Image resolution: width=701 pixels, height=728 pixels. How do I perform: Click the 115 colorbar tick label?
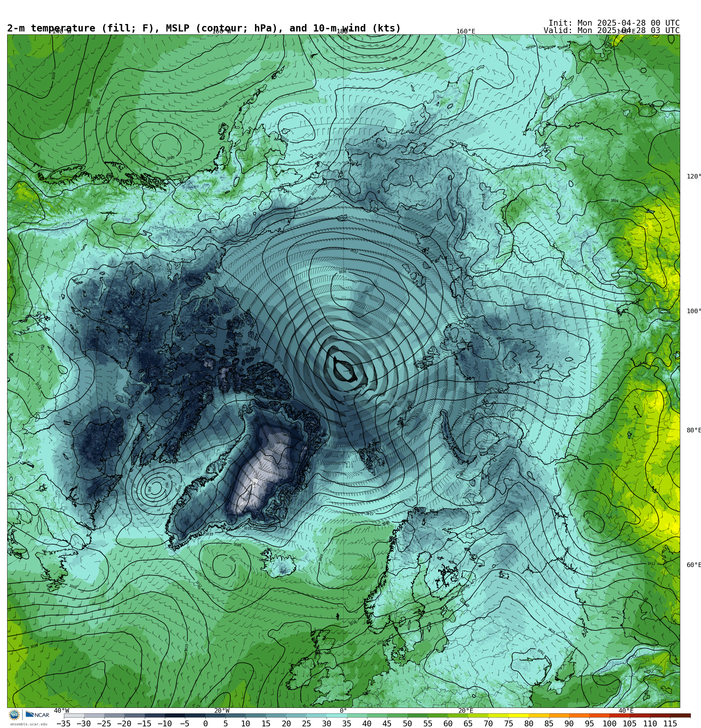coord(670,723)
